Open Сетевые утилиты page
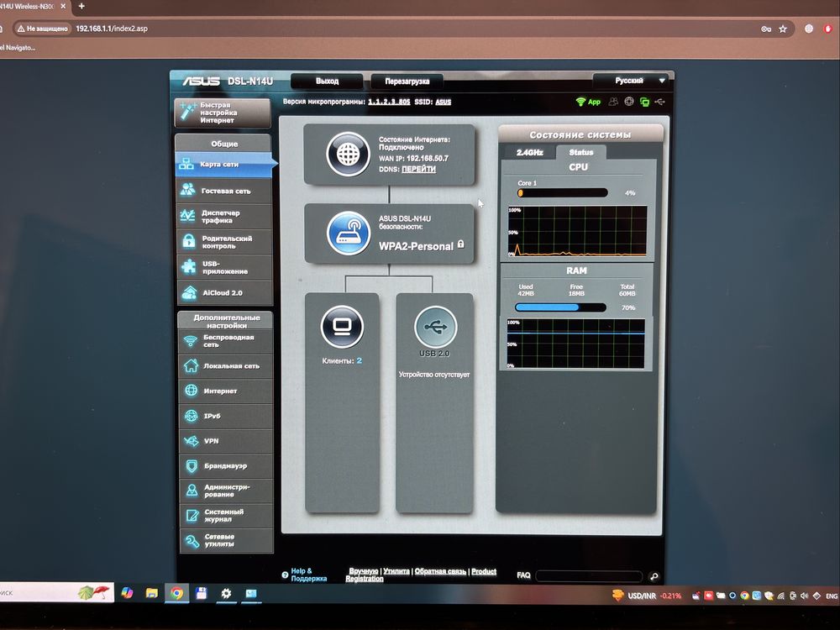Viewport: 840px width, 630px height. 225,540
